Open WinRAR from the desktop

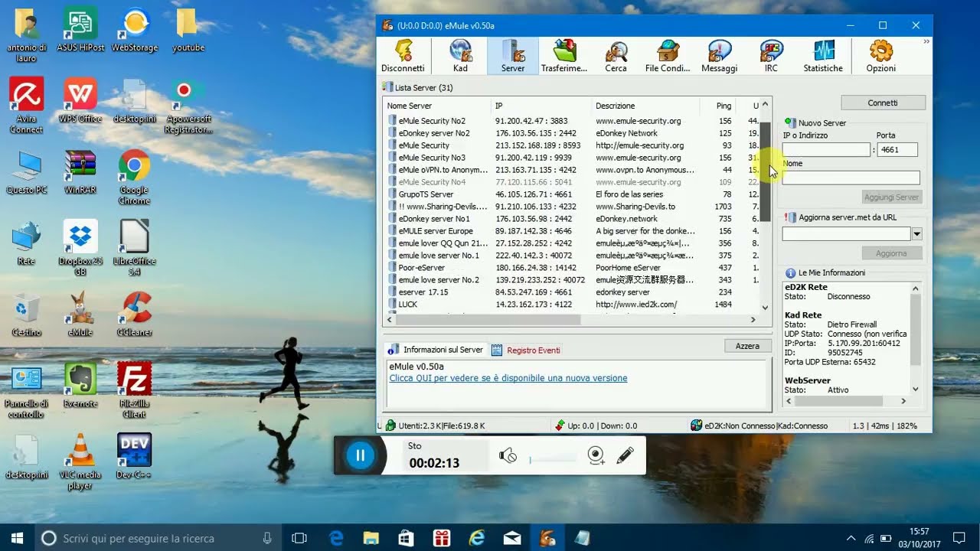click(80, 172)
